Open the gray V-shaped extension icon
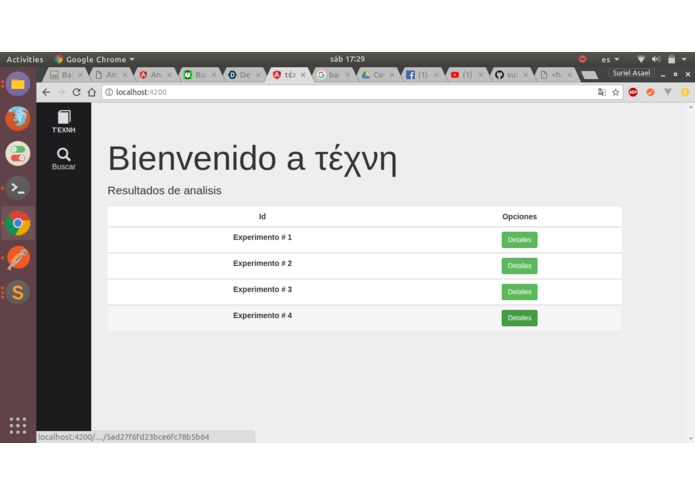695x494 pixels. (668, 92)
